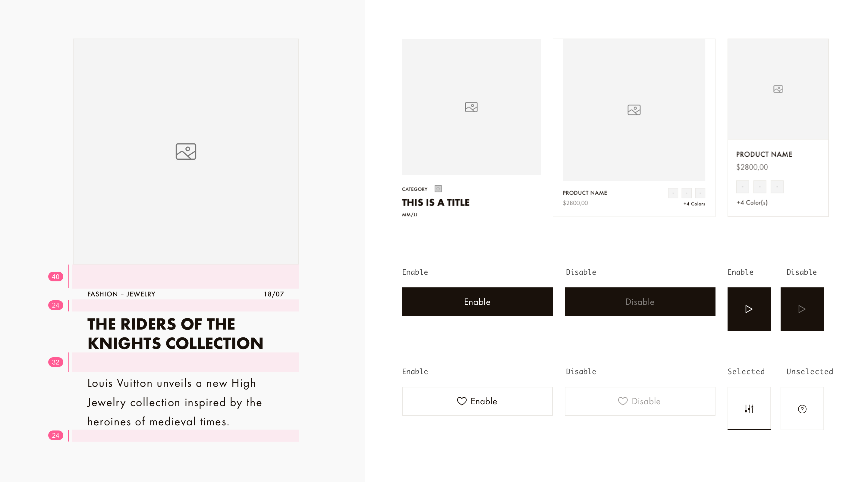Image resolution: width=868 pixels, height=482 pixels.
Task: Click the image placeholder icon on first product card
Action: pyautogui.click(x=472, y=107)
